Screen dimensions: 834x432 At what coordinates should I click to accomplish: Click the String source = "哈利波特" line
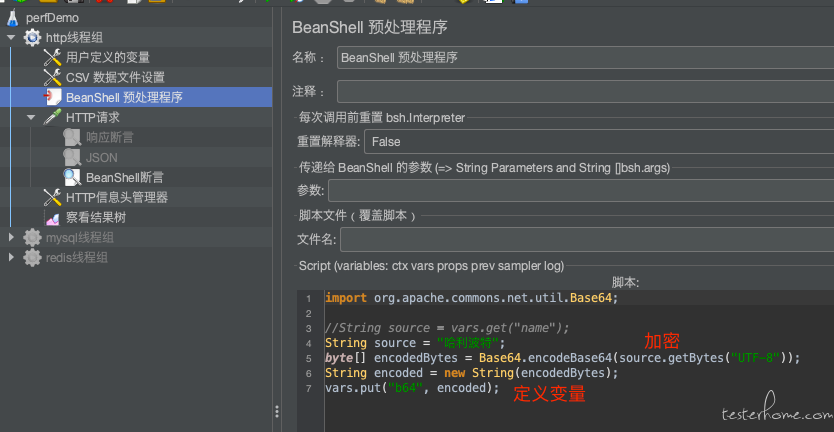415,343
